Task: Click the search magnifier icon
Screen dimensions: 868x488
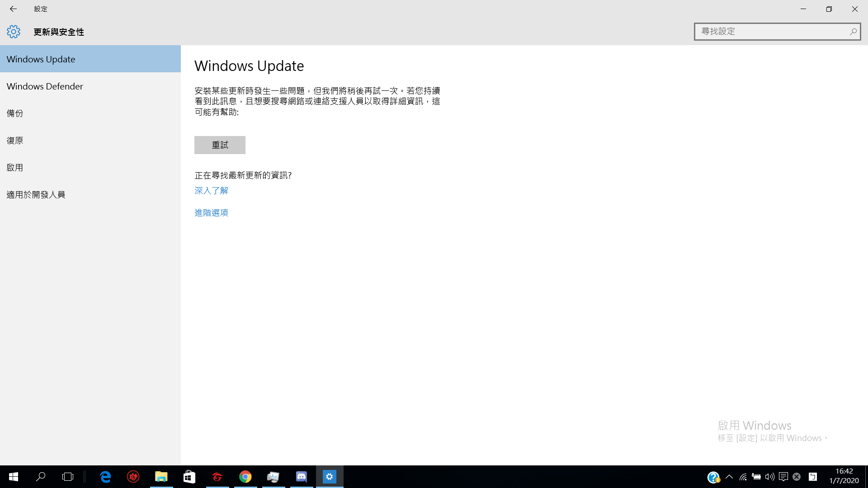Action: tap(853, 31)
